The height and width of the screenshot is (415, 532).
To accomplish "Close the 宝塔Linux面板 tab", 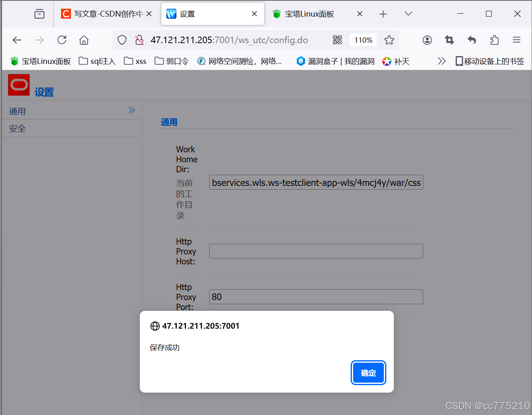I will tap(360, 14).
